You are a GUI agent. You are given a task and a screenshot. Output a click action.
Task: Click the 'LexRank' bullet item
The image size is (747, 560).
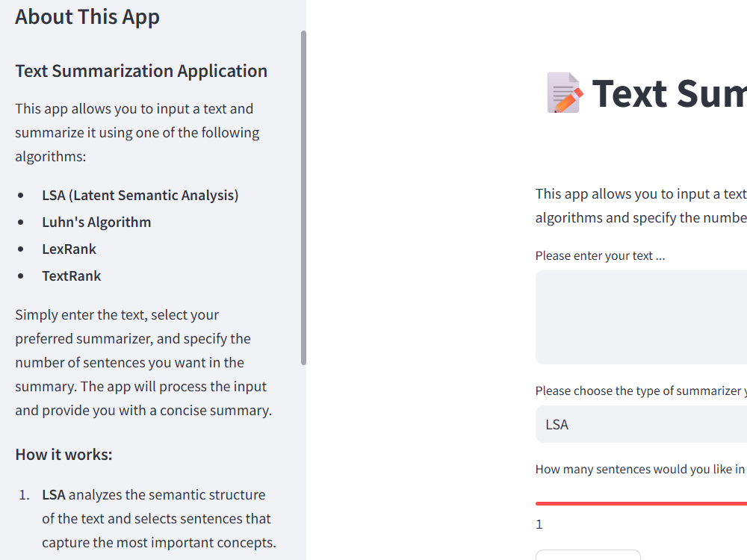click(x=69, y=249)
